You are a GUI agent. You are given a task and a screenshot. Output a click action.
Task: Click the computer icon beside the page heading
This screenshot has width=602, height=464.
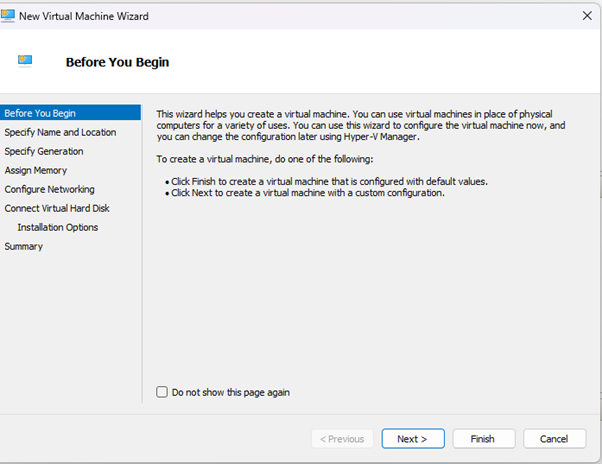point(25,61)
